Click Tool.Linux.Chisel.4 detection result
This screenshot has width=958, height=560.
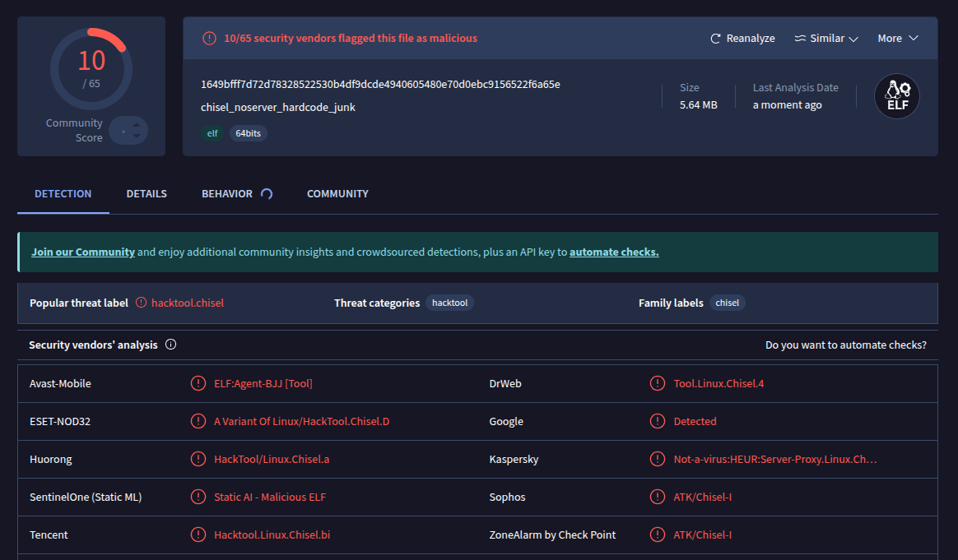718,383
